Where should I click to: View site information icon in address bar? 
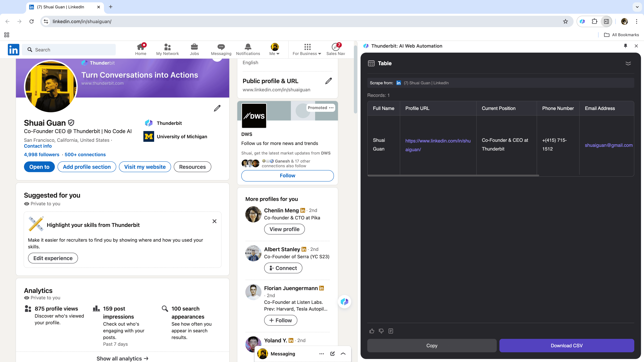(x=46, y=21)
